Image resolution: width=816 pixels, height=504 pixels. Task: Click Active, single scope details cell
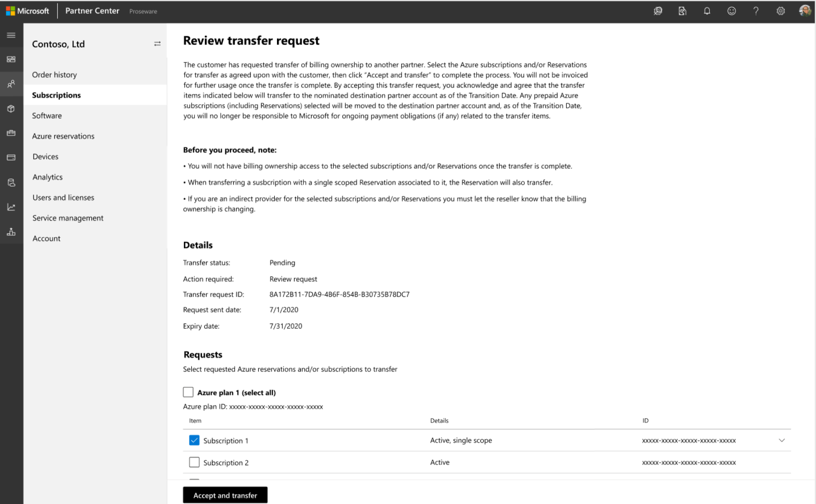461,440
